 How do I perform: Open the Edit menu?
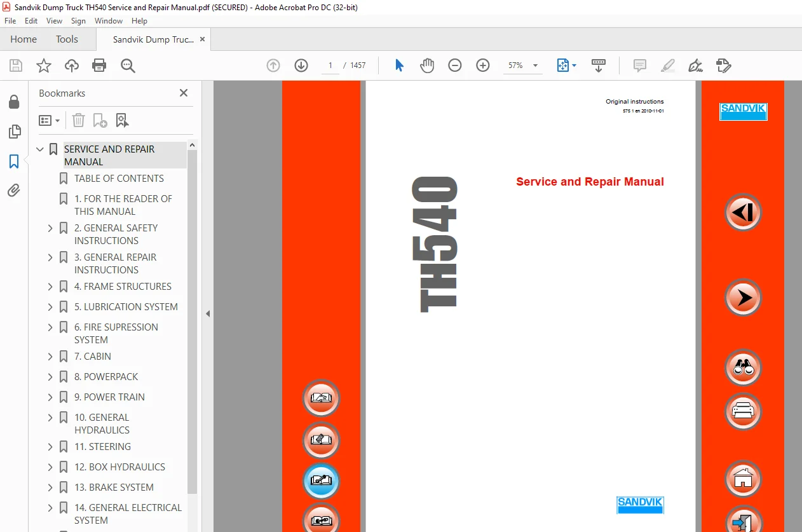(31, 21)
